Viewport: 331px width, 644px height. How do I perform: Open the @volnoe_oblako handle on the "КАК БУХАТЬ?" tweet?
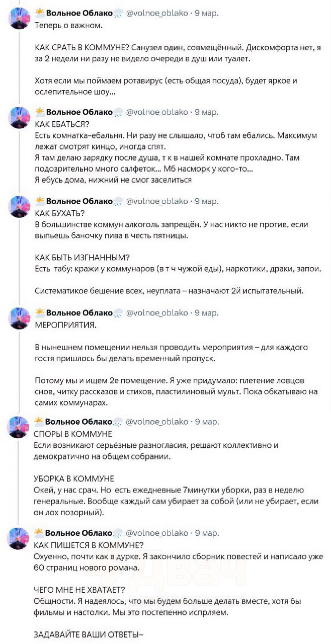[156, 201]
